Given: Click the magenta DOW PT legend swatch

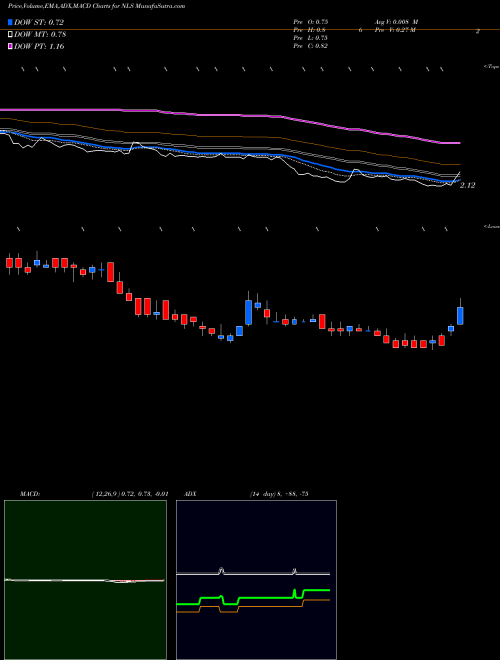Looking at the screenshot, I should pyautogui.click(x=10, y=46).
